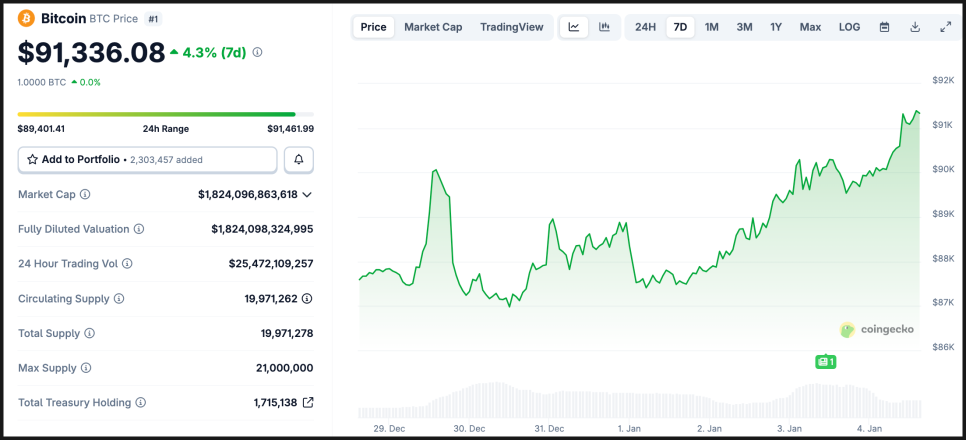Viewport: 966px width, 440px height.
Task: Switch to the Market Cap tab
Action: pyautogui.click(x=433, y=27)
